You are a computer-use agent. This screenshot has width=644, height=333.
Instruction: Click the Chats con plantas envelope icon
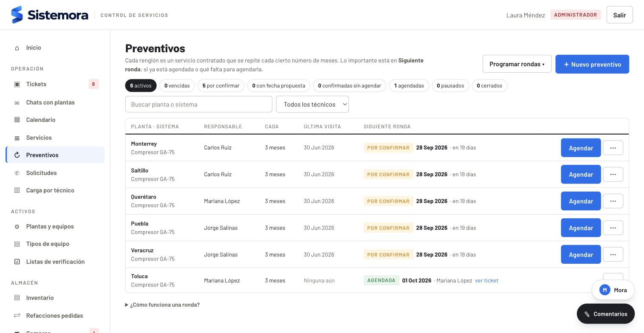point(17,103)
